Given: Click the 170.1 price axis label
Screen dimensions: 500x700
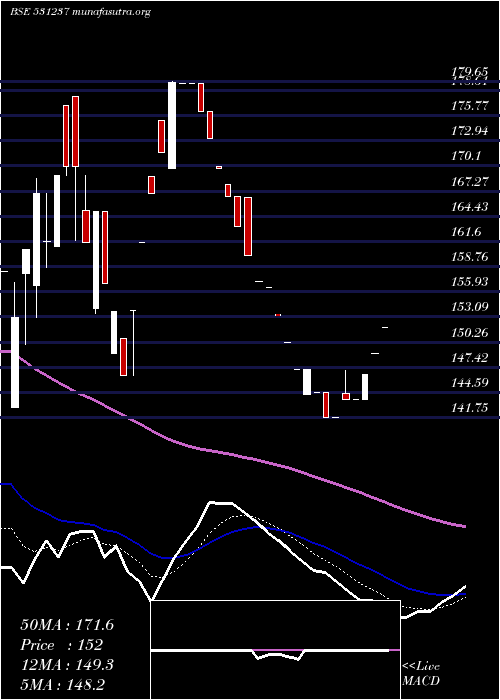Looking at the screenshot, I should pyautogui.click(x=466, y=156).
